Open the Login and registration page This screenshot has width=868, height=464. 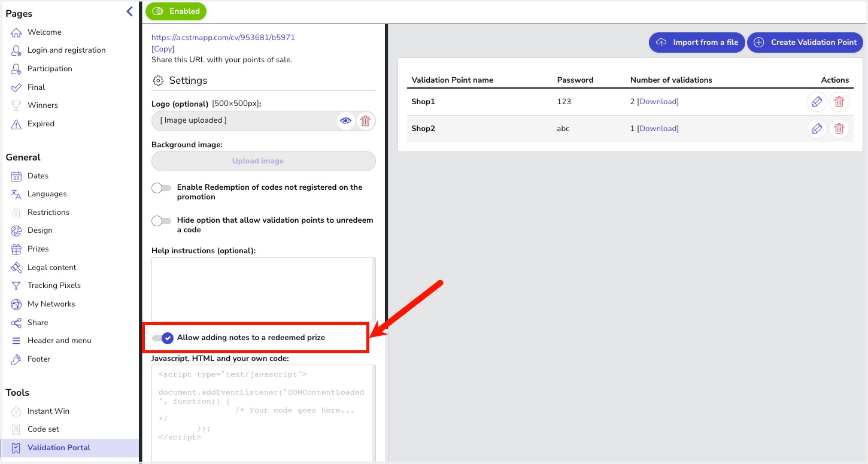point(66,50)
